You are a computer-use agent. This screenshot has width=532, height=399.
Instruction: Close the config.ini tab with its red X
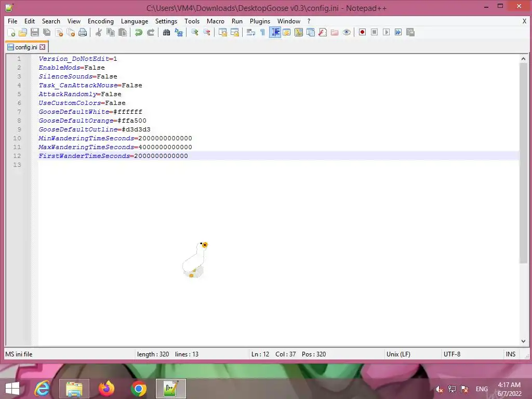[43, 47]
